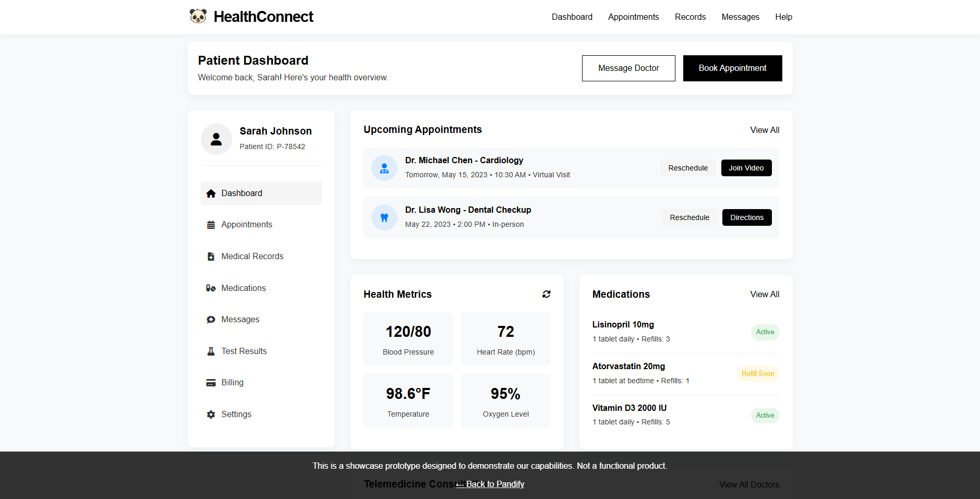Image resolution: width=980 pixels, height=499 pixels.
Task: Select Records in the top navigation
Action: click(689, 17)
